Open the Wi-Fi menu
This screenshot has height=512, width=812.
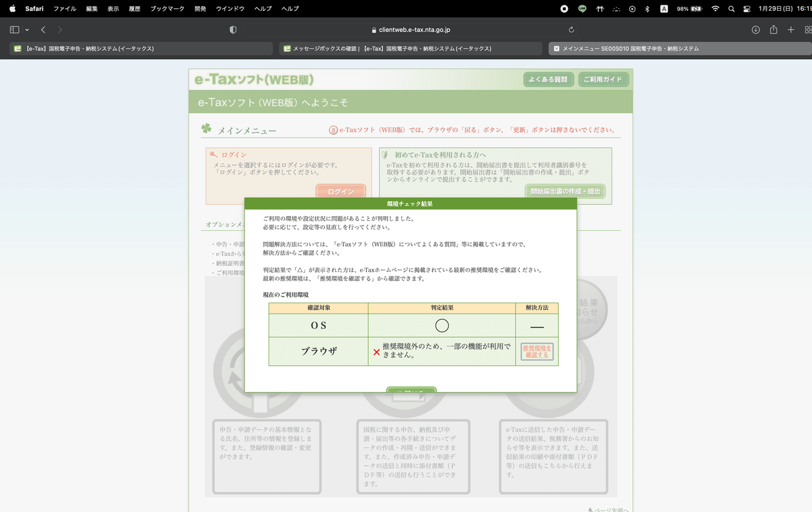click(x=715, y=9)
